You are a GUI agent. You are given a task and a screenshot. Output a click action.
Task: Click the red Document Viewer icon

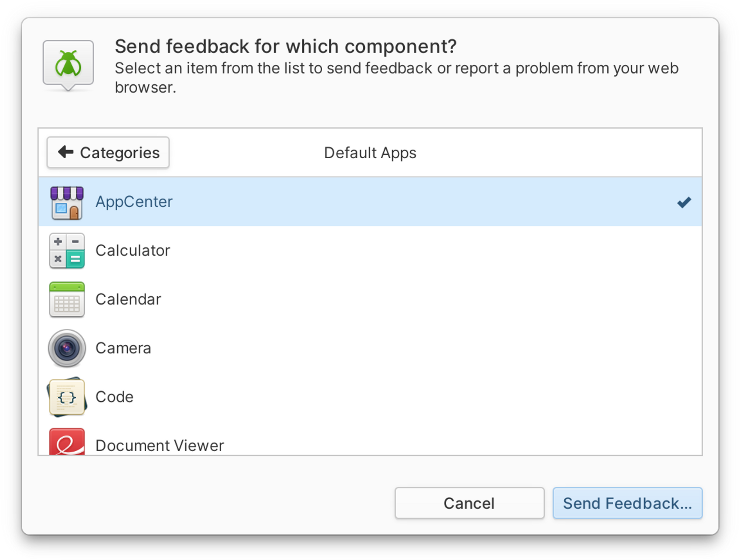click(67, 442)
